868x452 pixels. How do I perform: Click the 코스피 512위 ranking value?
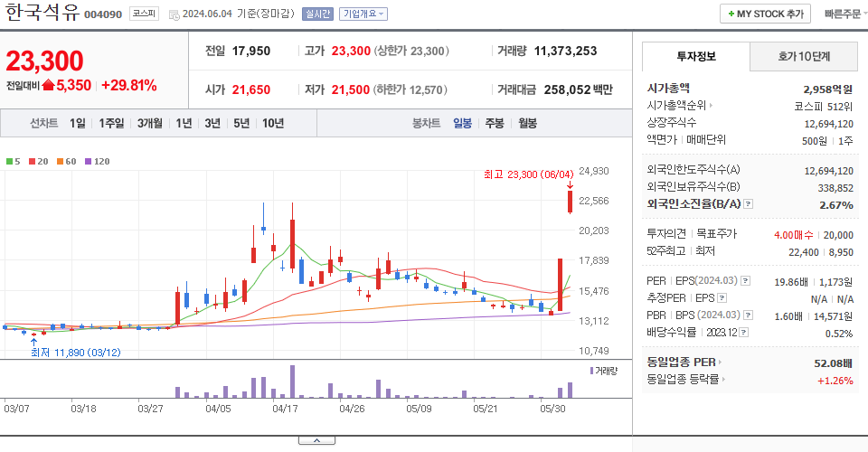coord(823,107)
